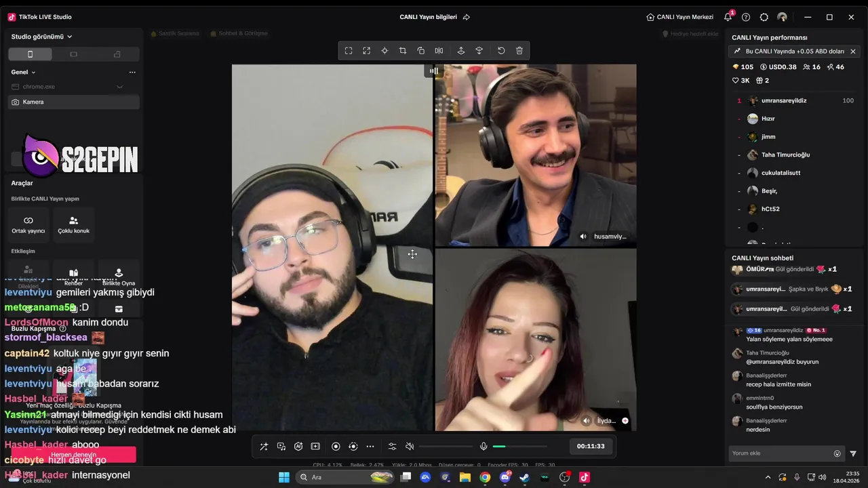Open the Windows Start button
Viewport: 868px width, 488px height.
click(284, 477)
